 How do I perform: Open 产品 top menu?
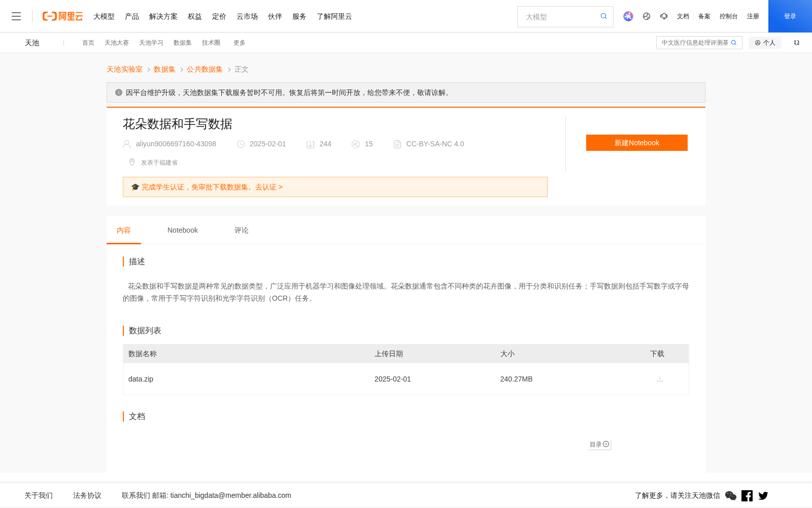click(x=132, y=16)
